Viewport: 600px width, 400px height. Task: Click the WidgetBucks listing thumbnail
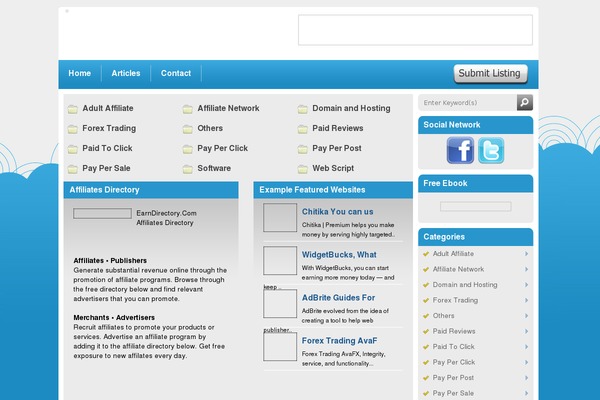[280, 260]
